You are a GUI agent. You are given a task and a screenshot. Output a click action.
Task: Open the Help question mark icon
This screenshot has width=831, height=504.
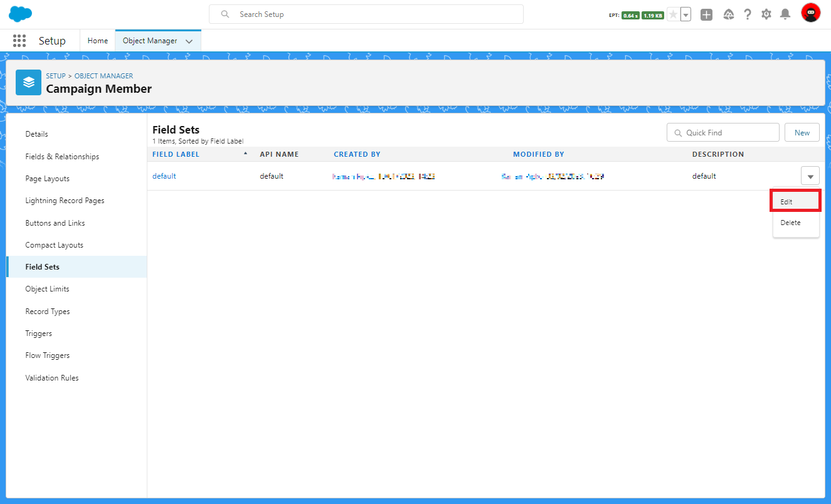click(747, 13)
